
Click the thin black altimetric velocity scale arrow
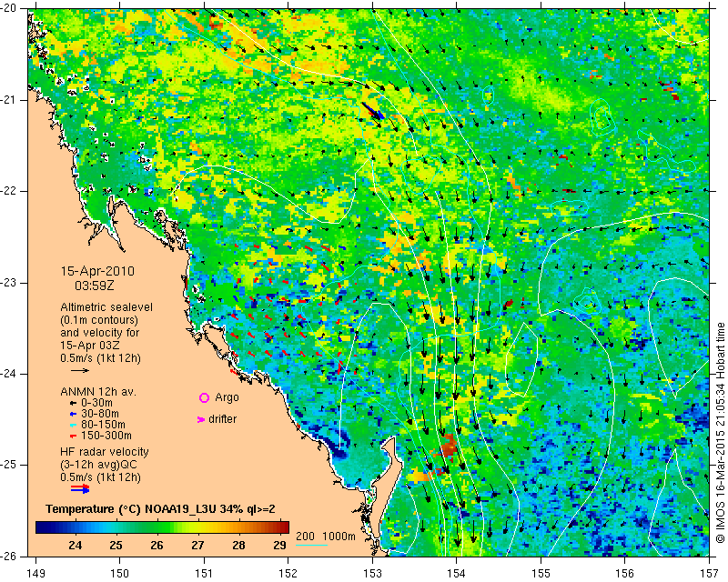pyautogui.click(x=80, y=370)
